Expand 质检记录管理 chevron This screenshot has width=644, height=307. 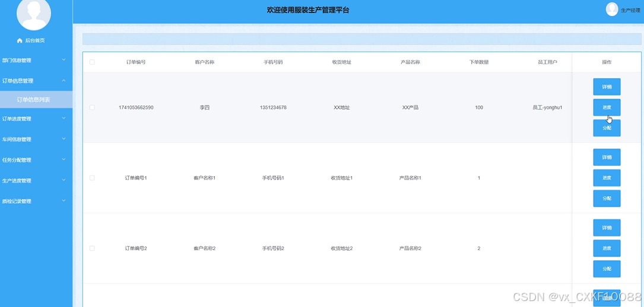click(64, 201)
